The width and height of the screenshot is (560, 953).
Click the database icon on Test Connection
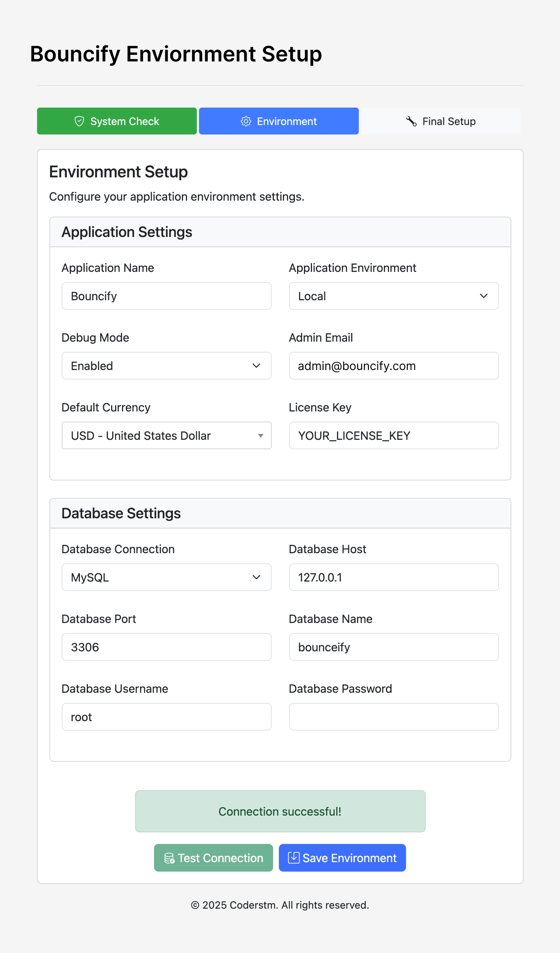169,858
